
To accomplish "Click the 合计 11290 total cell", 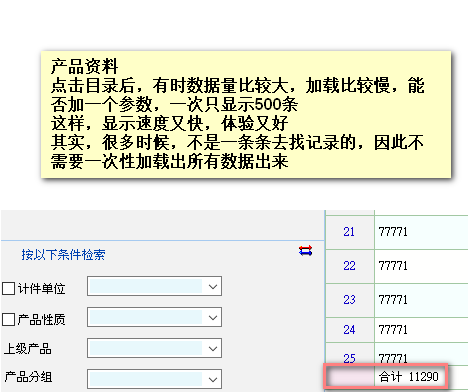I will 409,377.
